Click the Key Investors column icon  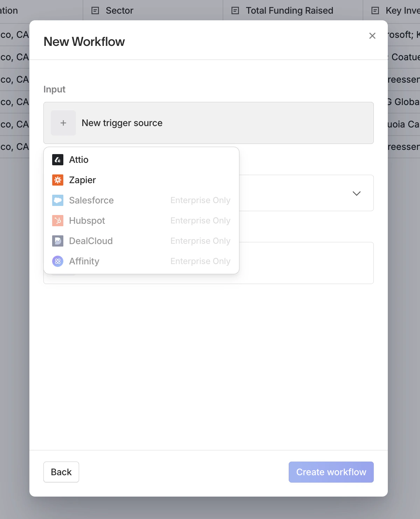click(x=375, y=11)
